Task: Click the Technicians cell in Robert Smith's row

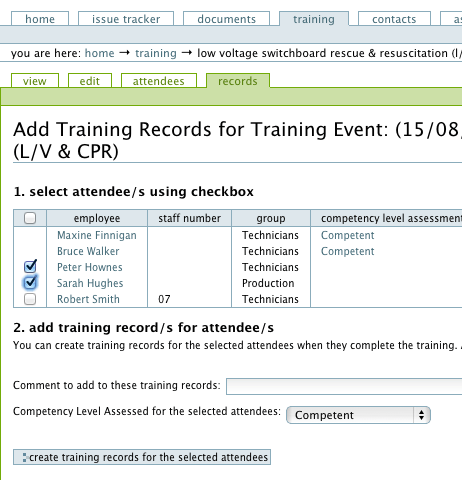Action: pos(270,299)
